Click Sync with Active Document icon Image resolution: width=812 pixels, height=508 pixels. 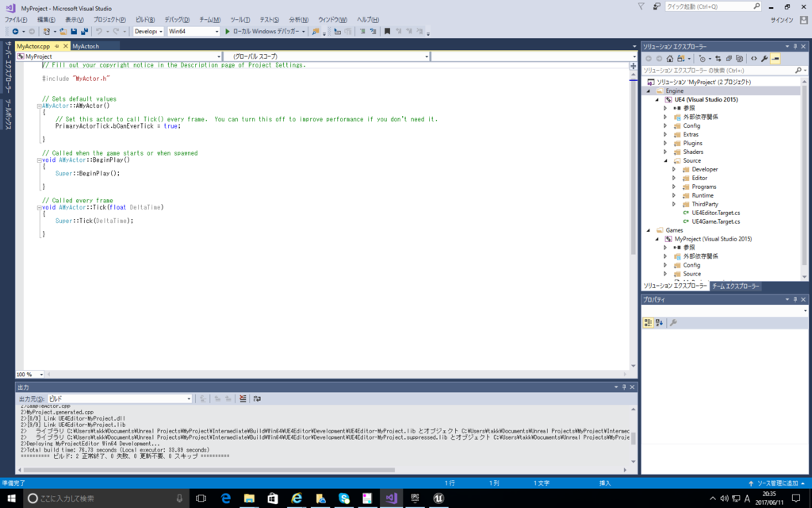tap(718, 59)
